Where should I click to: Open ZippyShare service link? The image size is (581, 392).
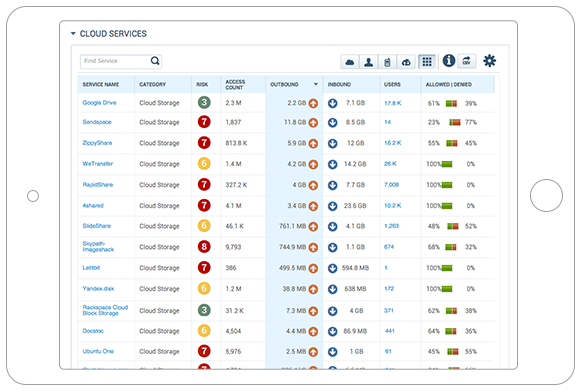point(97,143)
